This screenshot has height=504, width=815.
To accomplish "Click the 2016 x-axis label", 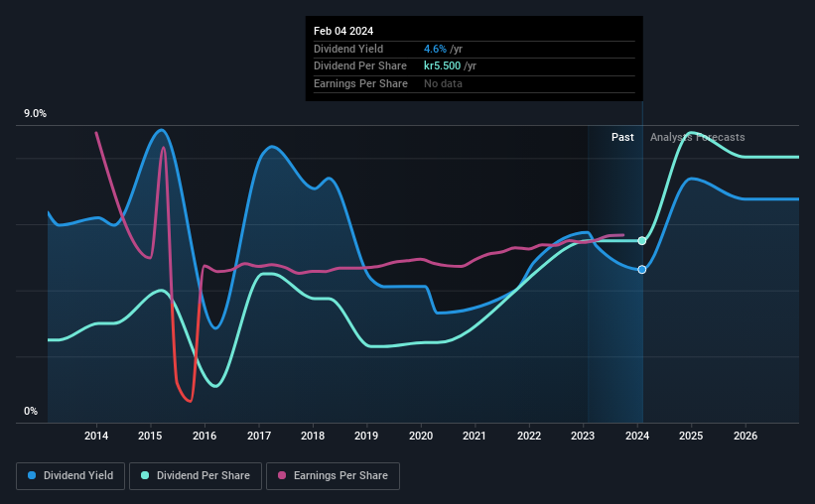I will [204, 436].
